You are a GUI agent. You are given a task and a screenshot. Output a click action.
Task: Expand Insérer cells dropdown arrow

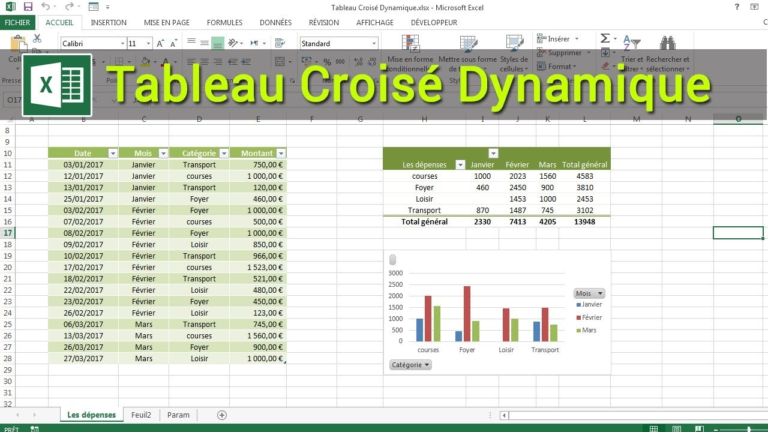coord(577,39)
